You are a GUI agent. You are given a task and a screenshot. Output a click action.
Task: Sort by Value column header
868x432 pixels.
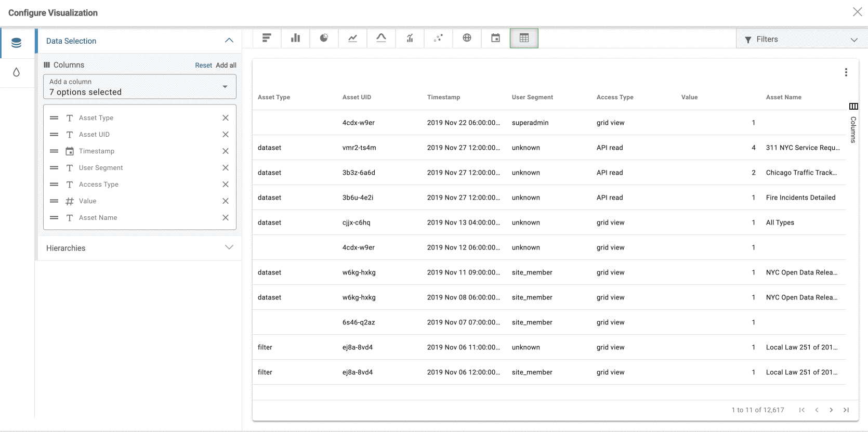pos(689,97)
